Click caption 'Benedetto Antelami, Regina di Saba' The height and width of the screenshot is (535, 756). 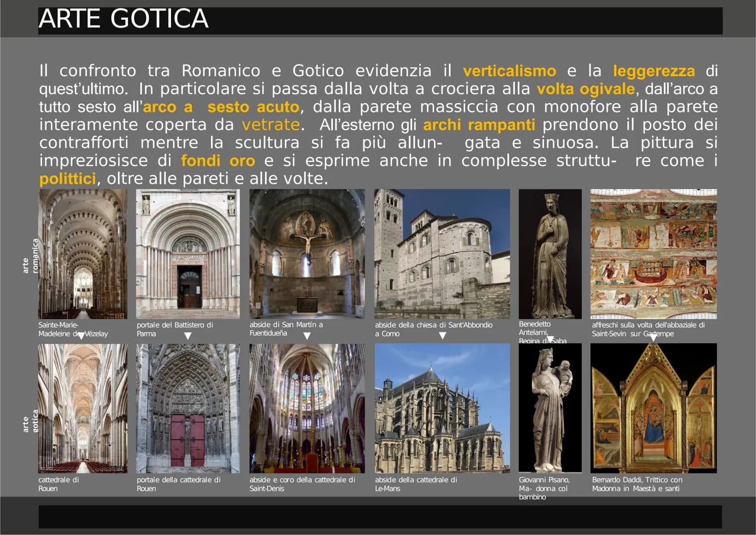click(542, 332)
